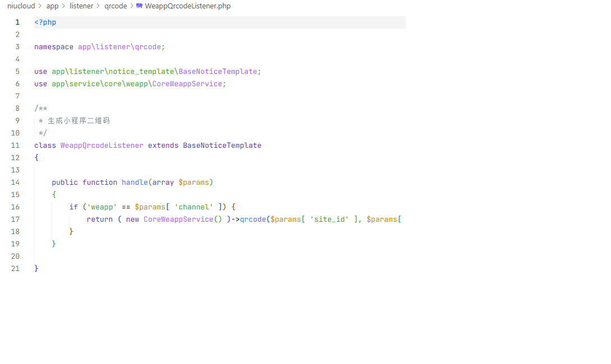Click the array type hint on line 14
The width and height of the screenshot is (611, 364).
163,182
